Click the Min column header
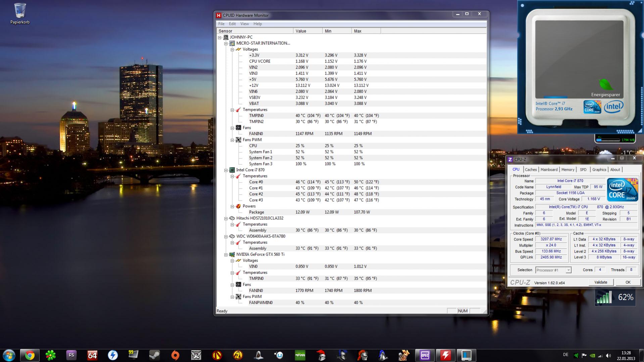The image size is (644, 362). [337, 31]
